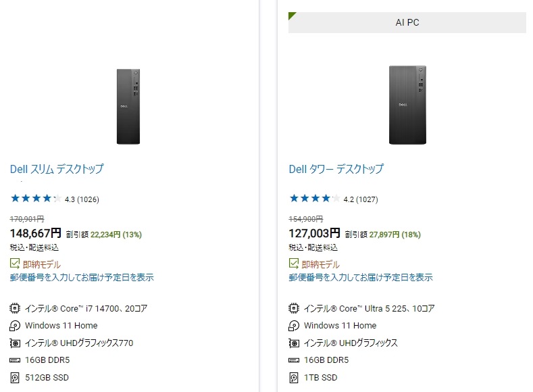This screenshot has width=533, height=392.
Task: Click the Dell Tower desktop product image
Action: point(407,105)
